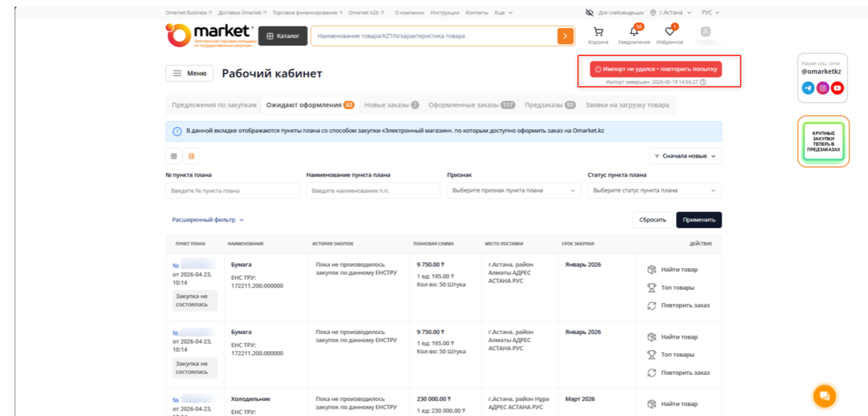
Task: Open the Признак пункта плана dropdown
Action: point(514,190)
